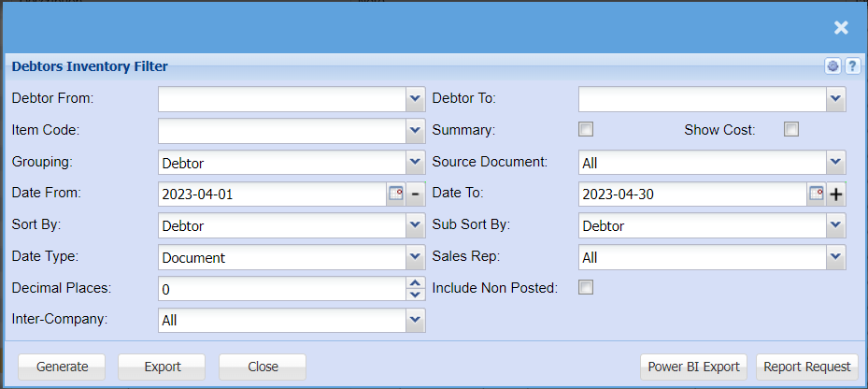Check the Include Non Posted box

[586, 287]
